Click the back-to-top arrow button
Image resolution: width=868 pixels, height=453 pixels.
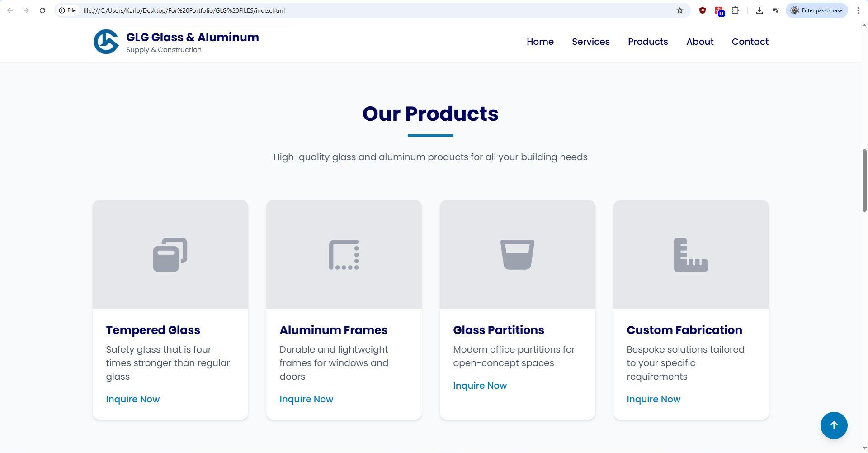click(x=834, y=425)
